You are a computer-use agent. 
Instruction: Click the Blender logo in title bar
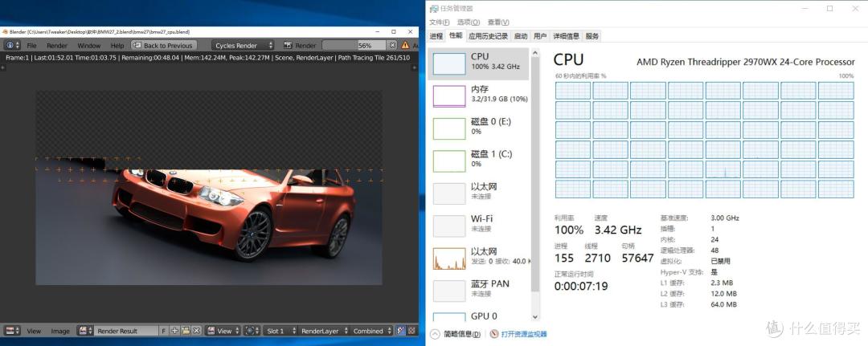click(x=5, y=31)
